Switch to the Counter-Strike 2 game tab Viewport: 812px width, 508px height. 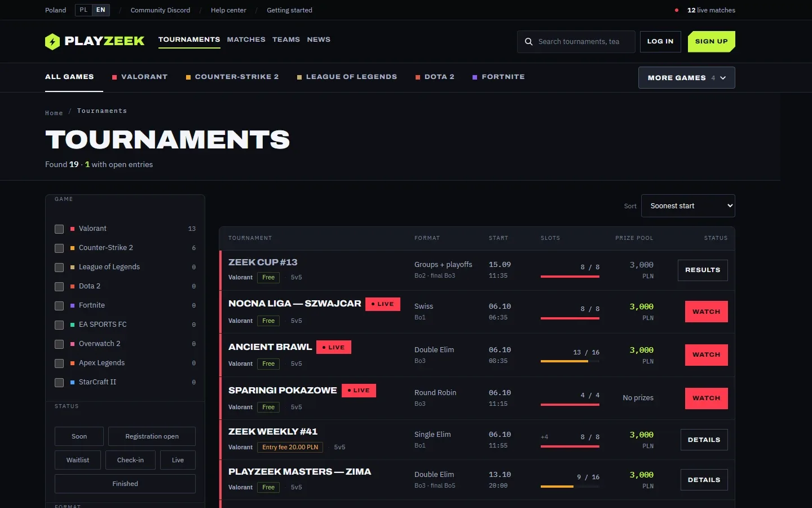pos(232,77)
